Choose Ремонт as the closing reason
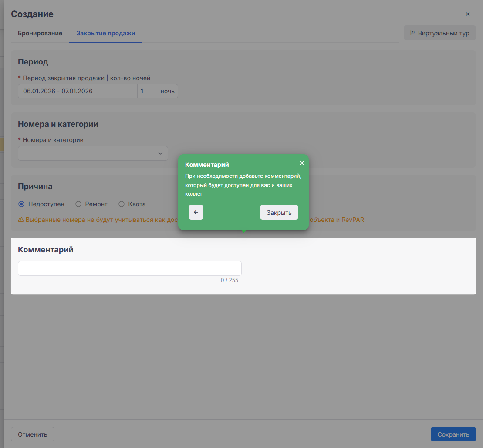 (79, 204)
